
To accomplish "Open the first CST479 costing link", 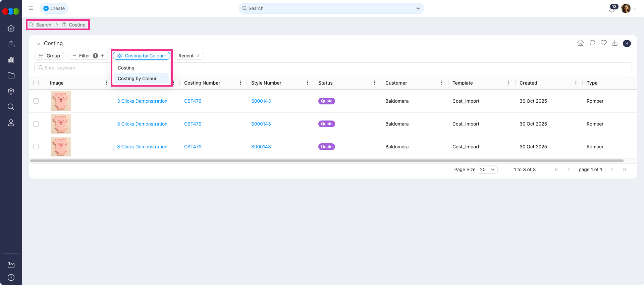I will [193, 101].
